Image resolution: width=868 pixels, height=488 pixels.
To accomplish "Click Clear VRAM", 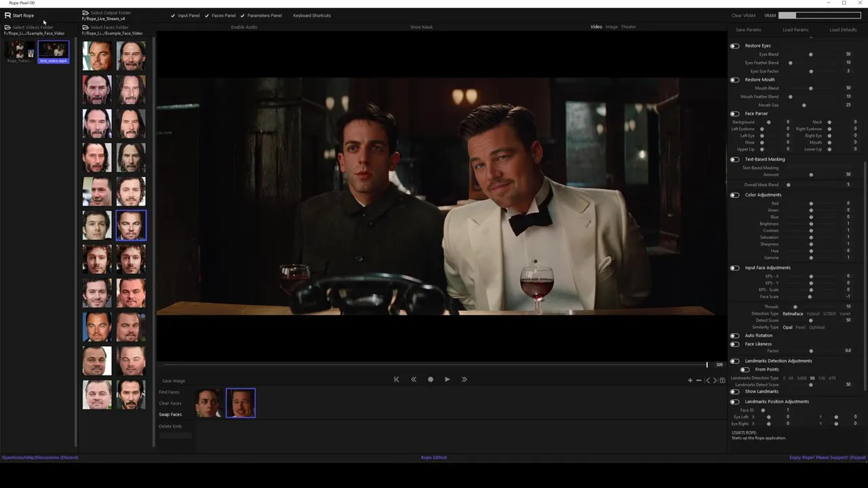I will (743, 16).
